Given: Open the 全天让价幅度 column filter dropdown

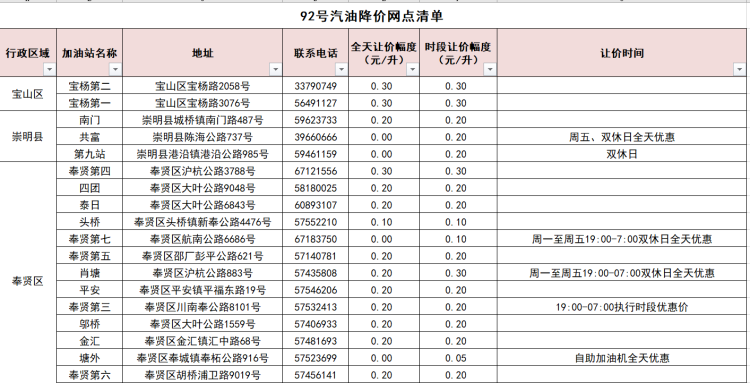Looking at the screenshot, I should click(x=413, y=69).
